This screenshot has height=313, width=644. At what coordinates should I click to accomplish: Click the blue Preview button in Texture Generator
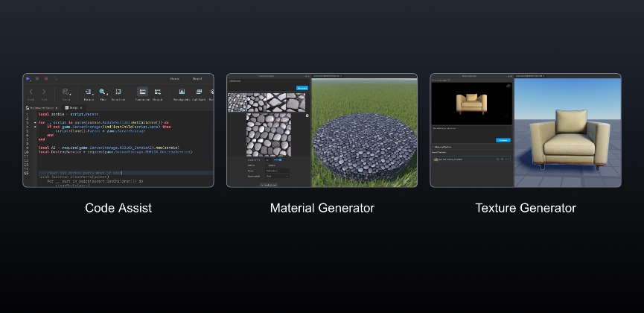503,140
